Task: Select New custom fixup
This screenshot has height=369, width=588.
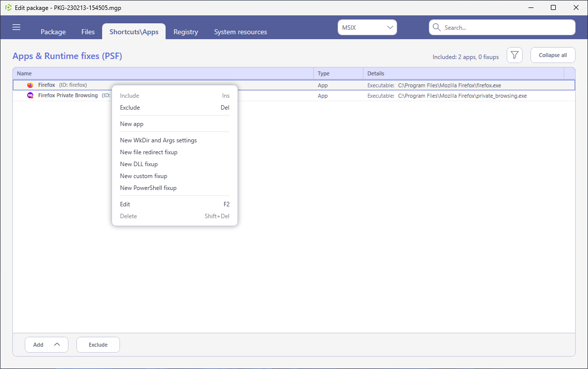Action: tap(175, 176)
